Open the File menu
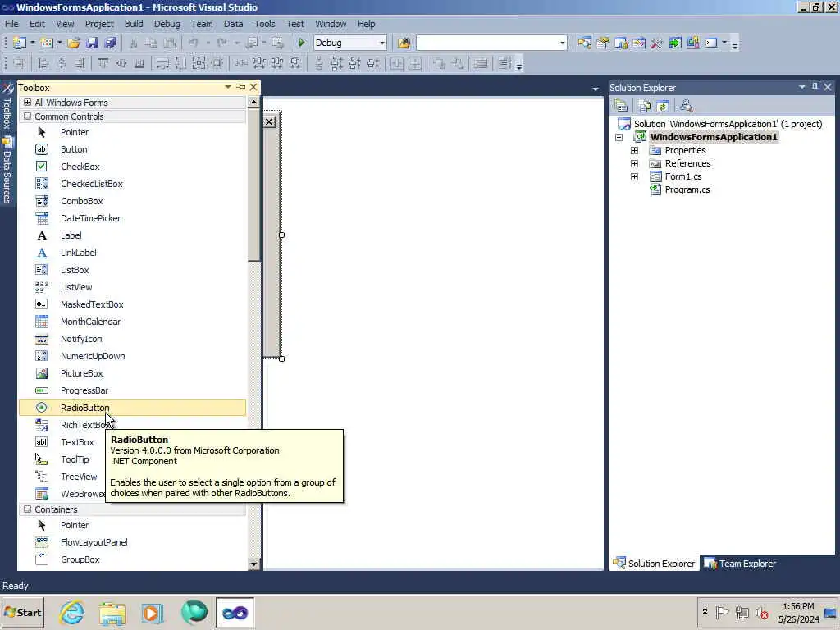The height and width of the screenshot is (630, 840). [11, 24]
